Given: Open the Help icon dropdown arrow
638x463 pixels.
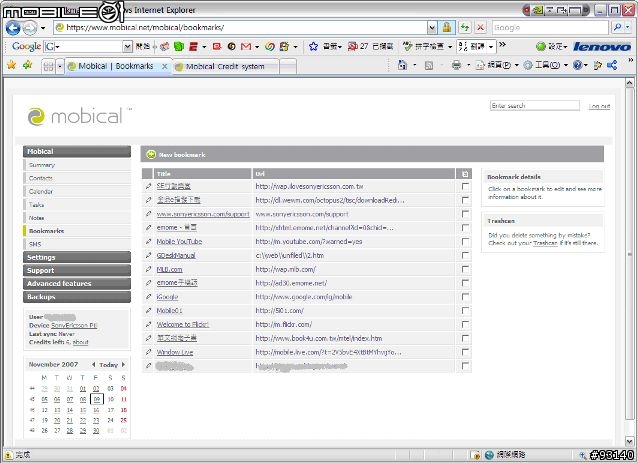Looking at the screenshot, I should (586, 65).
